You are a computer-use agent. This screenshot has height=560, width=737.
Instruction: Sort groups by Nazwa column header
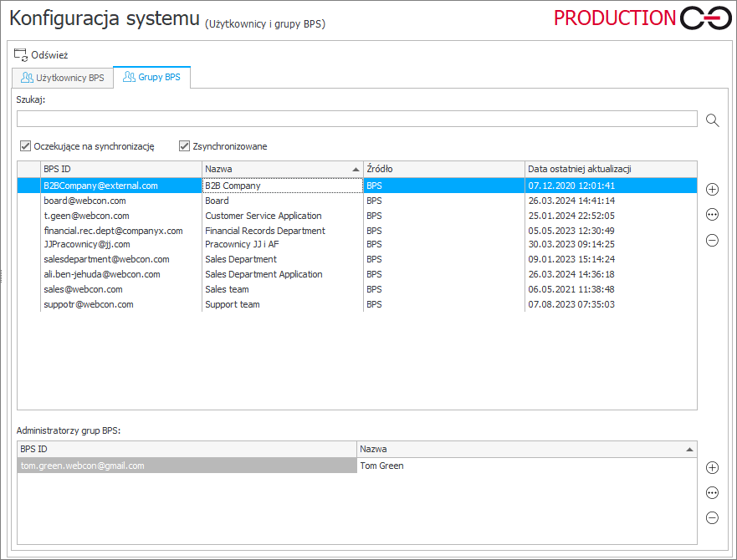(283, 169)
